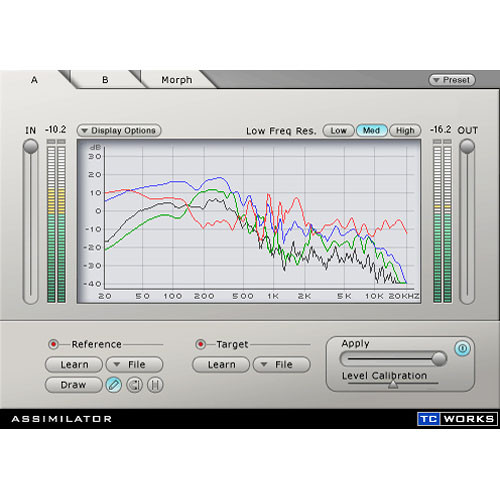
Task: Click the input level meter
Action: 56,221
